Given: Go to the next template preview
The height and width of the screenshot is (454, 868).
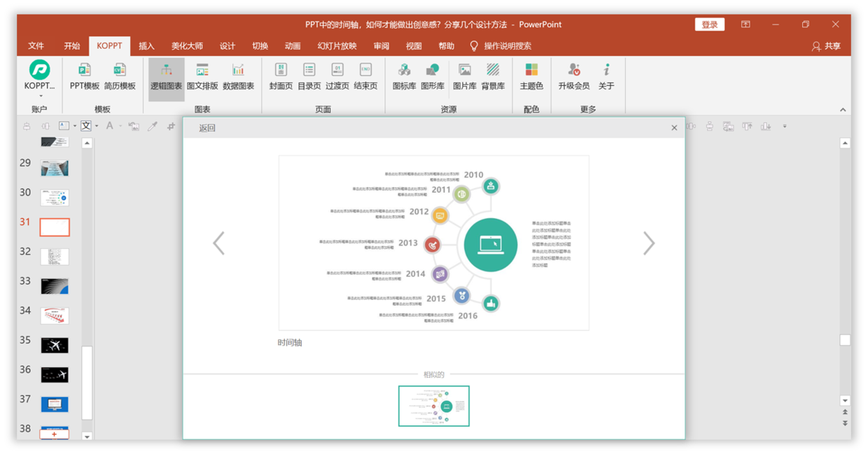Looking at the screenshot, I should point(649,243).
